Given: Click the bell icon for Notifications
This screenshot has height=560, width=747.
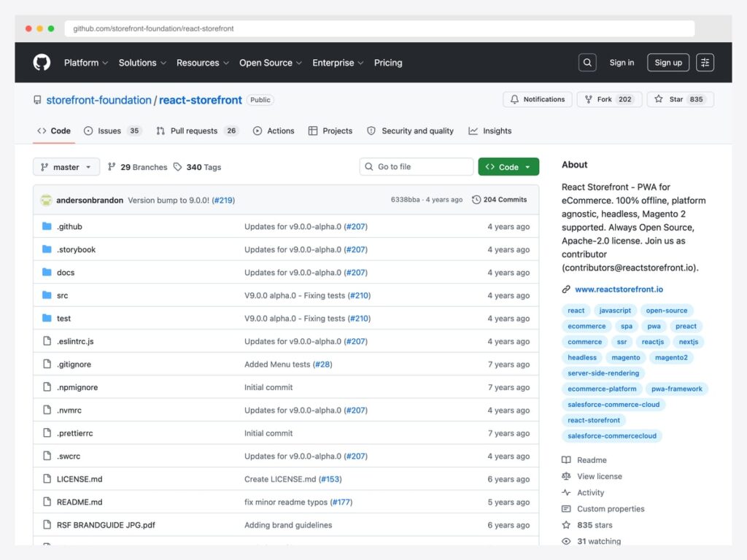Looking at the screenshot, I should 514,99.
